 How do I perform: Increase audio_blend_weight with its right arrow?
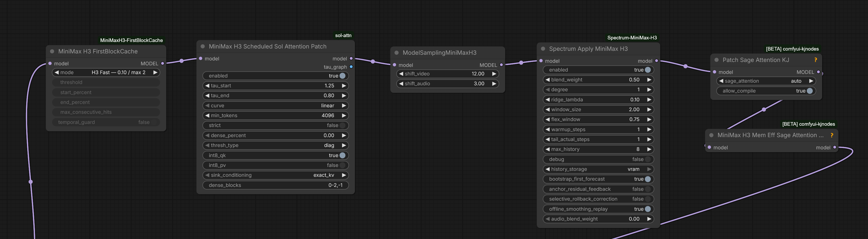point(649,219)
